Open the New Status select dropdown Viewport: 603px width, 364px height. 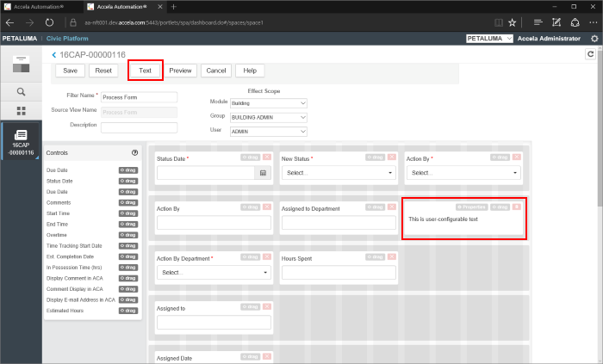coord(339,173)
